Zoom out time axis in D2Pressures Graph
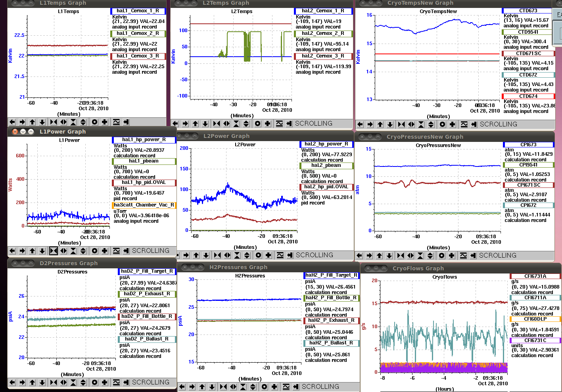 63,382
